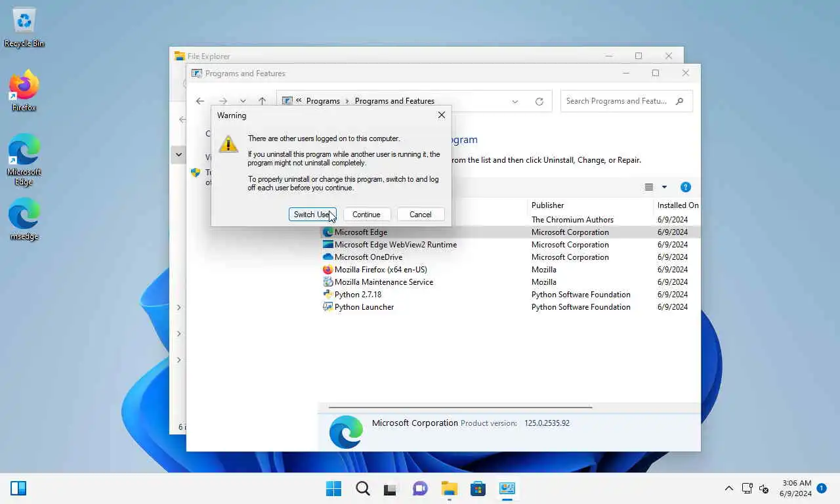840x504 pixels.
Task: Click the Search Programs and Features box
Action: pyautogui.click(x=627, y=101)
